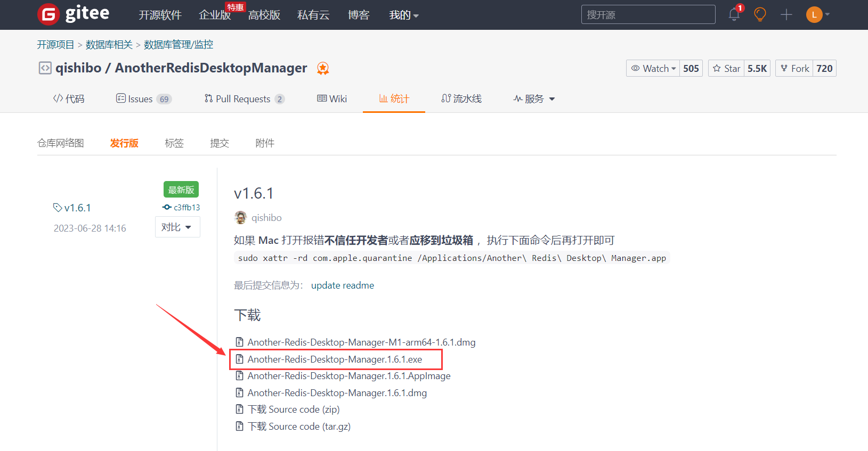This screenshot has height=451, width=868.
Task: Click the plus create-new icon
Action: click(786, 15)
